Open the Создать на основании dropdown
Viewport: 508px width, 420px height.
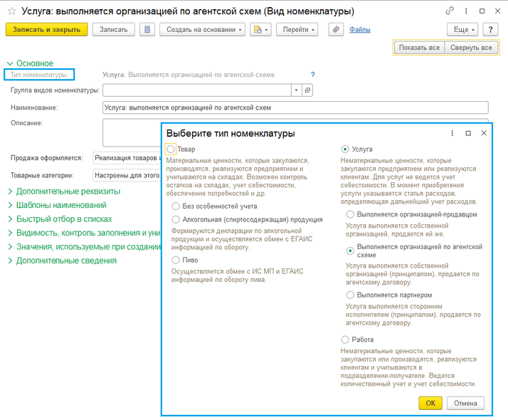coord(202,29)
